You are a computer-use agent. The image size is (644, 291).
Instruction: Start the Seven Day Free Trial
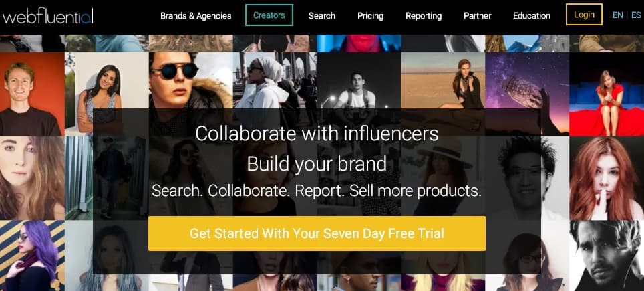click(x=317, y=233)
